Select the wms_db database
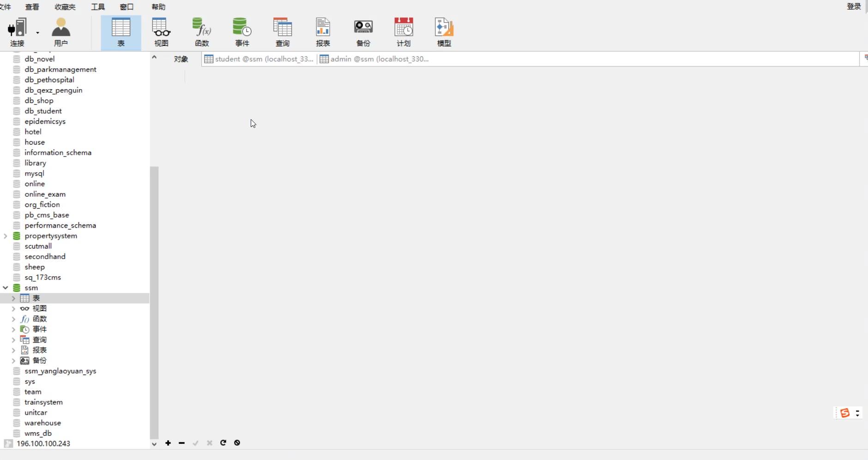This screenshot has height=460, width=868. point(38,433)
